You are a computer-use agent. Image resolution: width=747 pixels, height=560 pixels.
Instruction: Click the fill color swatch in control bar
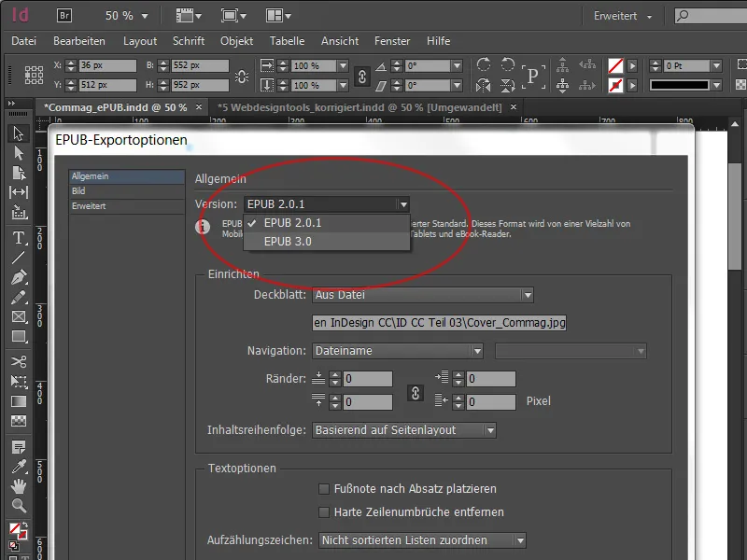click(x=615, y=65)
